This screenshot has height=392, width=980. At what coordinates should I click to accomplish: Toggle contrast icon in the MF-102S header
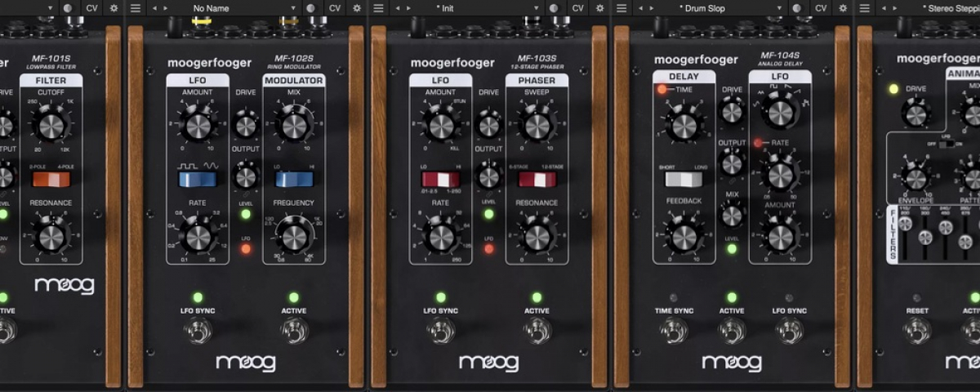pyautogui.click(x=311, y=7)
